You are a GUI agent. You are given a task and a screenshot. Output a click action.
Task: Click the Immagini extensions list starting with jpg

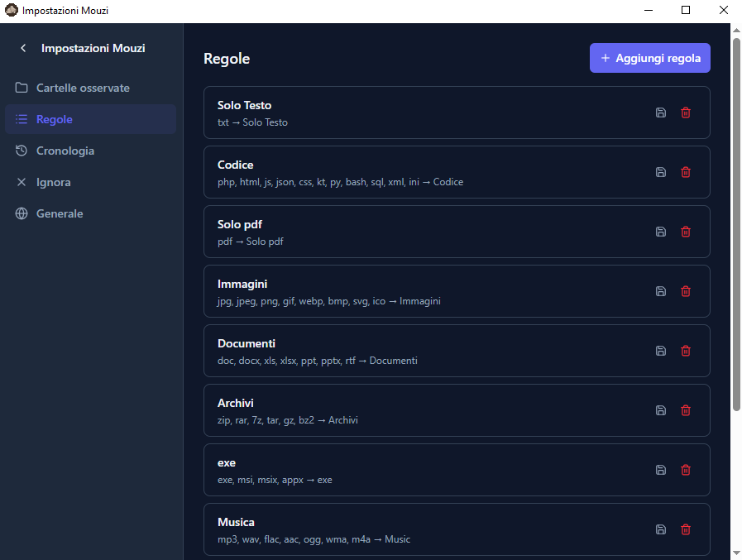click(x=329, y=301)
